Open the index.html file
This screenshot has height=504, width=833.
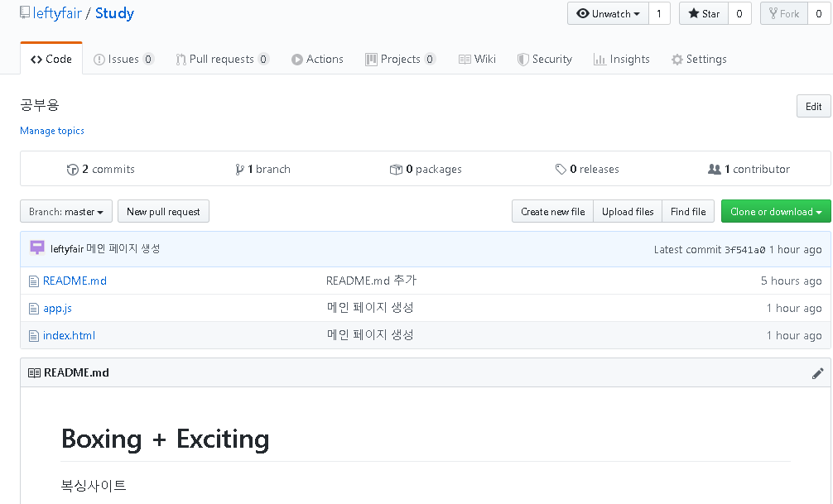point(69,335)
